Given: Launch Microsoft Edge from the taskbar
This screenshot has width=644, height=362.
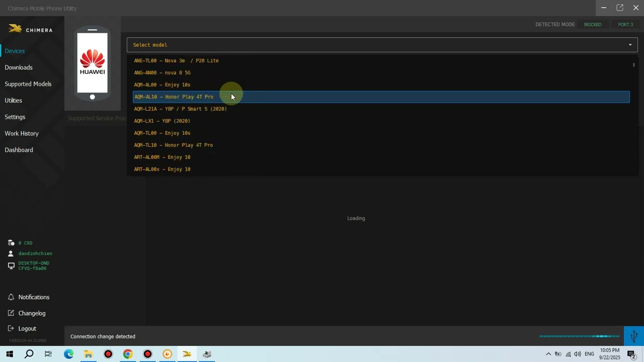Looking at the screenshot, I should pyautogui.click(x=68, y=354).
